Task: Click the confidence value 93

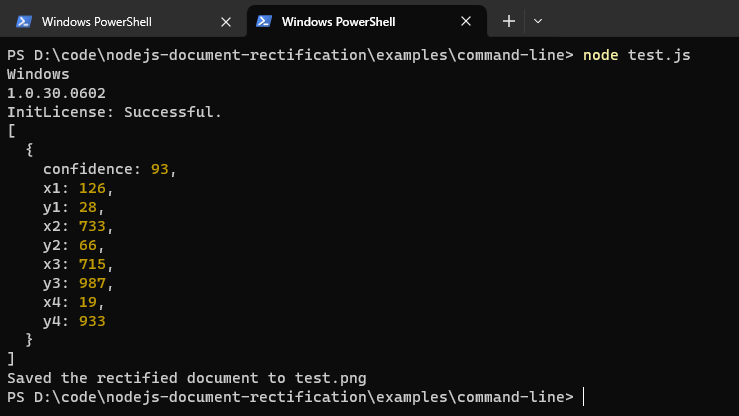Action: tap(160, 168)
